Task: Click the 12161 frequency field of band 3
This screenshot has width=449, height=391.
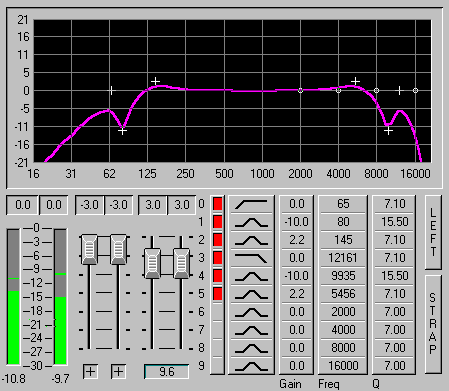Action: point(343,258)
